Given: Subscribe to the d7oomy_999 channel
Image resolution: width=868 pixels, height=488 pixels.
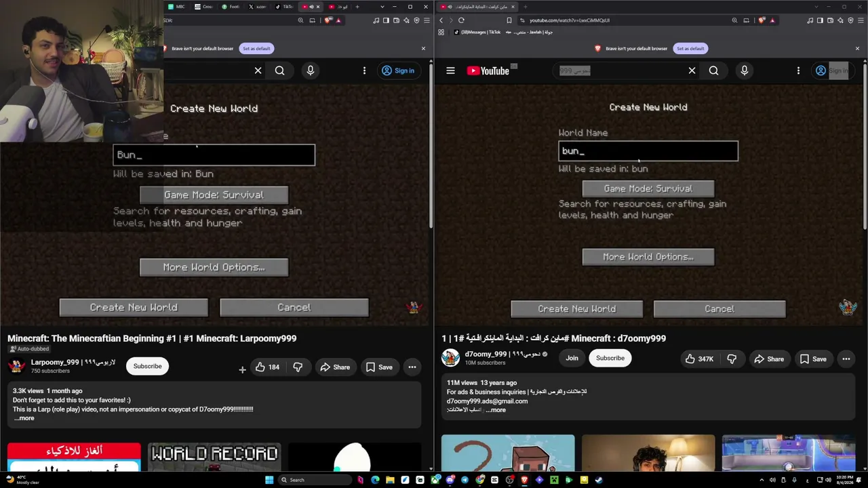Looking at the screenshot, I should pos(610,358).
